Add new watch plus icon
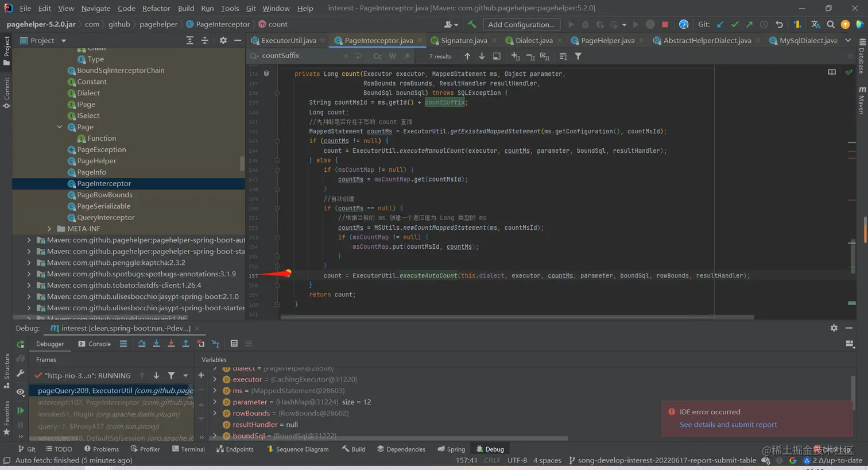The width and height of the screenshot is (868, 470). 201,375
